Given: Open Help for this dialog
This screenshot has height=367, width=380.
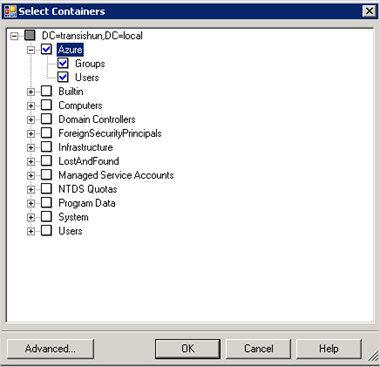Looking at the screenshot, I should coord(329,349).
